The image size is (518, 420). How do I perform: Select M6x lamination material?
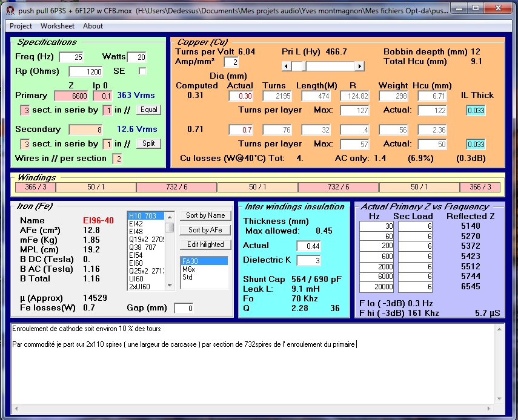[x=204, y=269]
